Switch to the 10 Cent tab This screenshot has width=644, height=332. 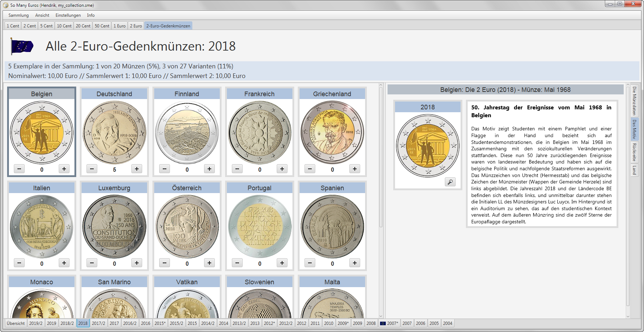64,26
